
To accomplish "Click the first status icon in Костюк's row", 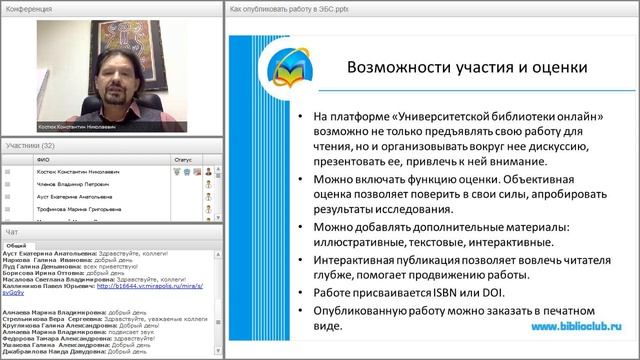I will pos(177,172).
